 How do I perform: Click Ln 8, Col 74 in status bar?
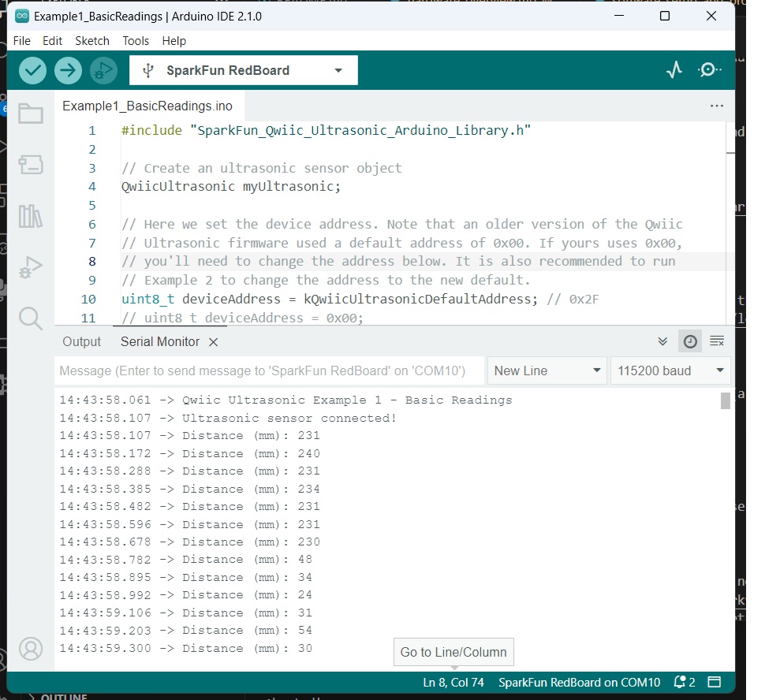coord(453,683)
